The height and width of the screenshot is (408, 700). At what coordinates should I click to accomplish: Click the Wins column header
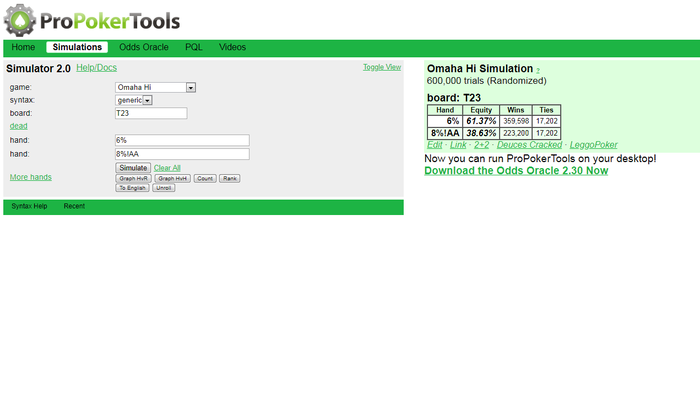tap(516, 110)
